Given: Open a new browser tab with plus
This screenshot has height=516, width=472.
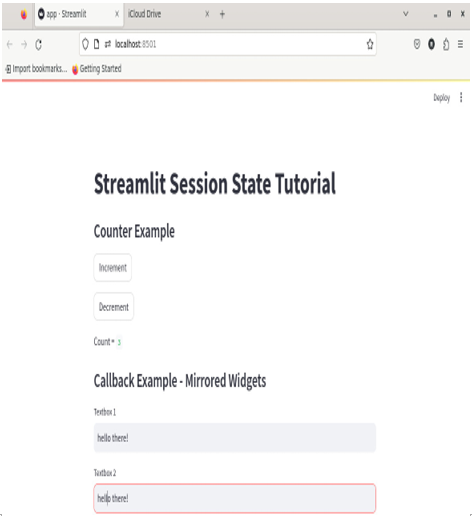Looking at the screenshot, I should (x=222, y=14).
